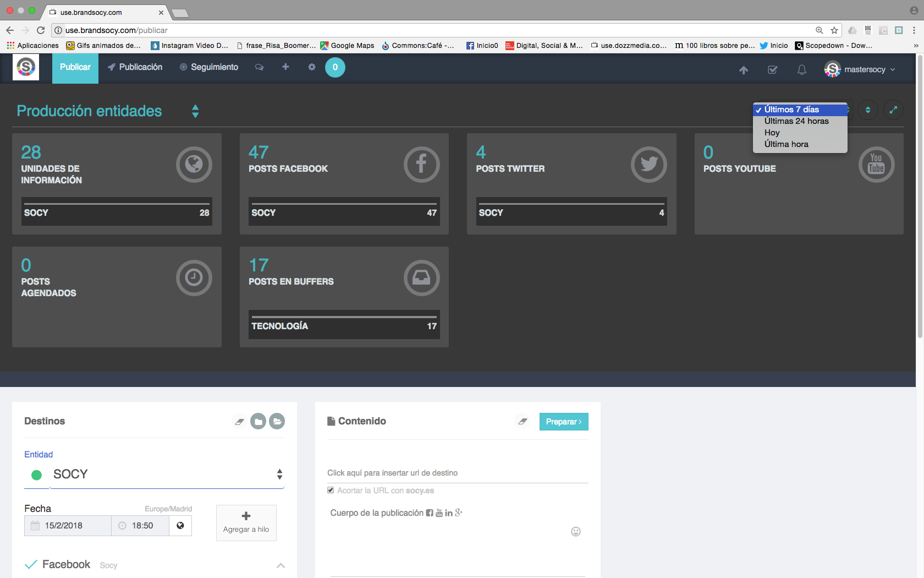
Task: Open Google Maps bookmark
Action: pos(347,46)
